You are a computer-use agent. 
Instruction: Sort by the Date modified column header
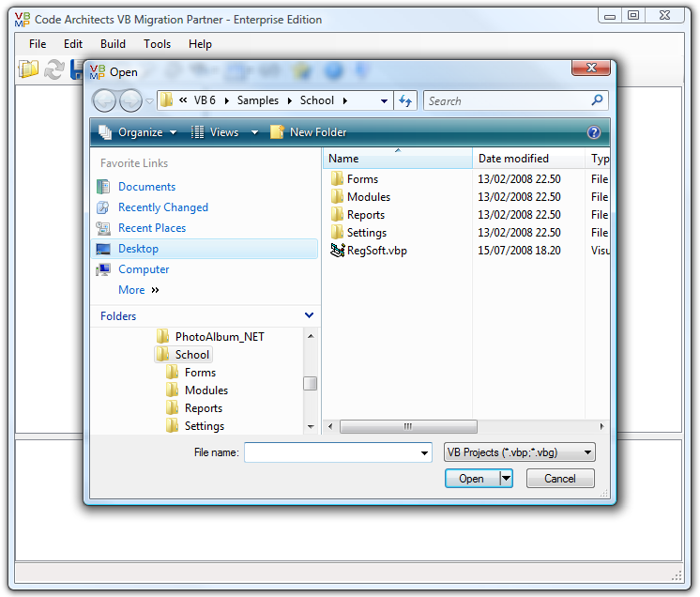tap(528, 159)
